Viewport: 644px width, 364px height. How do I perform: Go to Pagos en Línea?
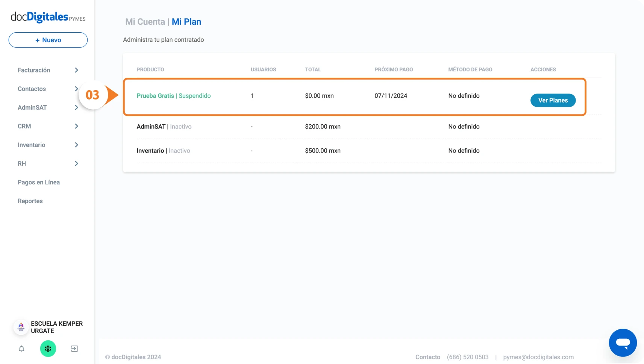pyautogui.click(x=39, y=182)
